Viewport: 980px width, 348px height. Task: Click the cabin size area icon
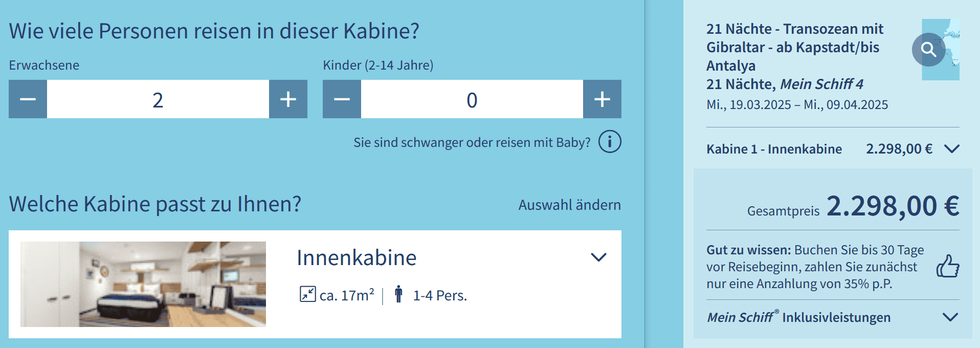tap(307, 294)
